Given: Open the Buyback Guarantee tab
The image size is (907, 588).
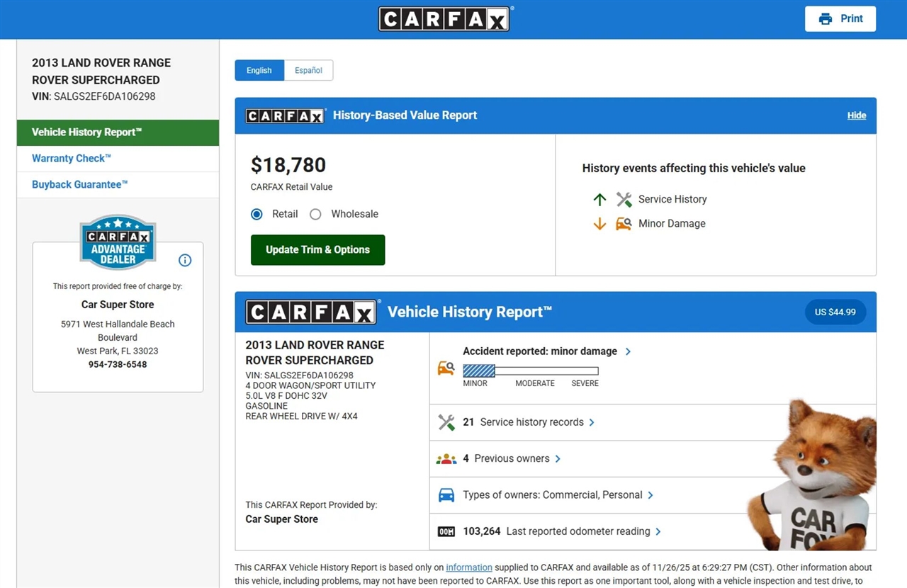Looking at the screenshot, I should coord(80,184).
